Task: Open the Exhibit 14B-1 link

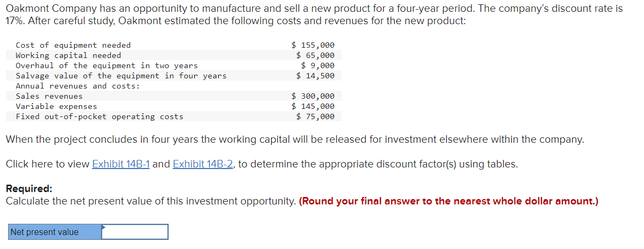Action: [121, 164]
